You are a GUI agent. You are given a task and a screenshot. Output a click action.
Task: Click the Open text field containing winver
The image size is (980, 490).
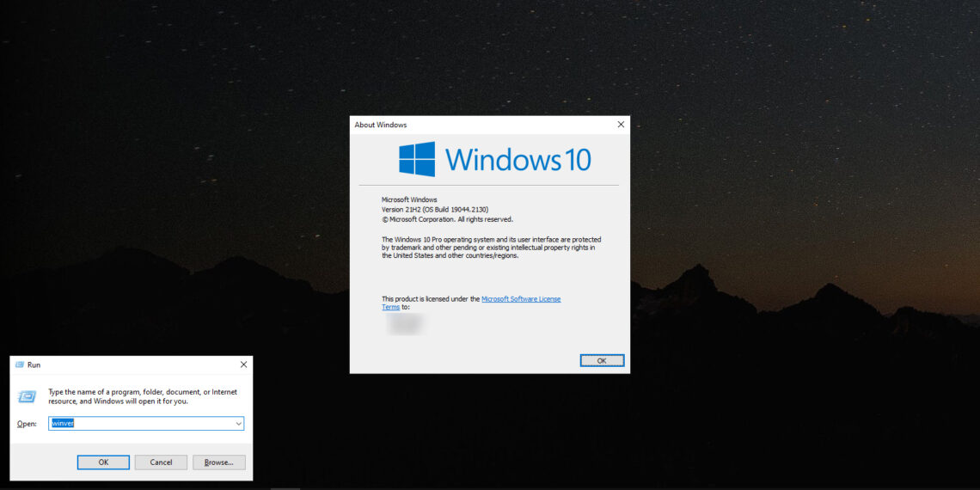[142, 424]
